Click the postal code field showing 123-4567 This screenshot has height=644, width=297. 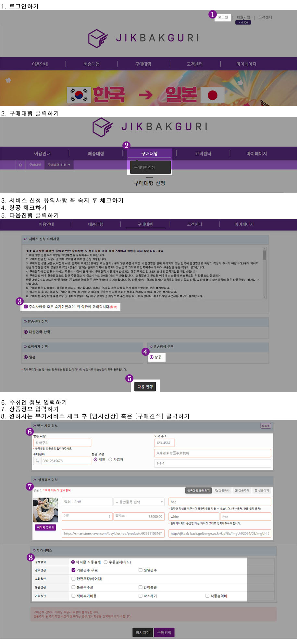[165, 443]
